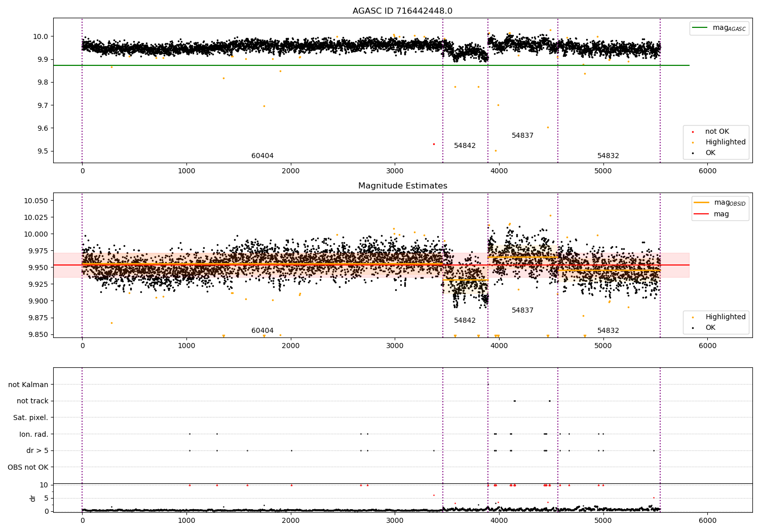Click '60404' label in Magnitude Estimates plot

[262, 331]
